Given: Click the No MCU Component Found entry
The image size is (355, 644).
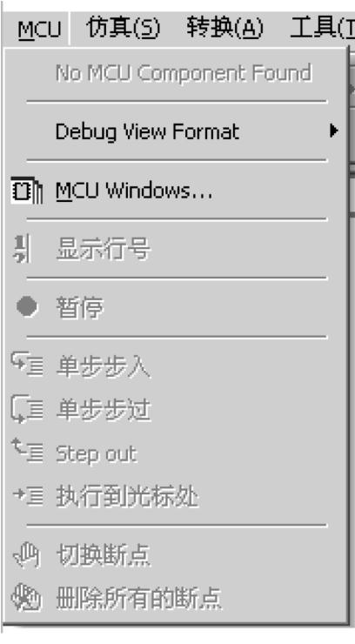Looking at the screenshot, I should 177,73.
